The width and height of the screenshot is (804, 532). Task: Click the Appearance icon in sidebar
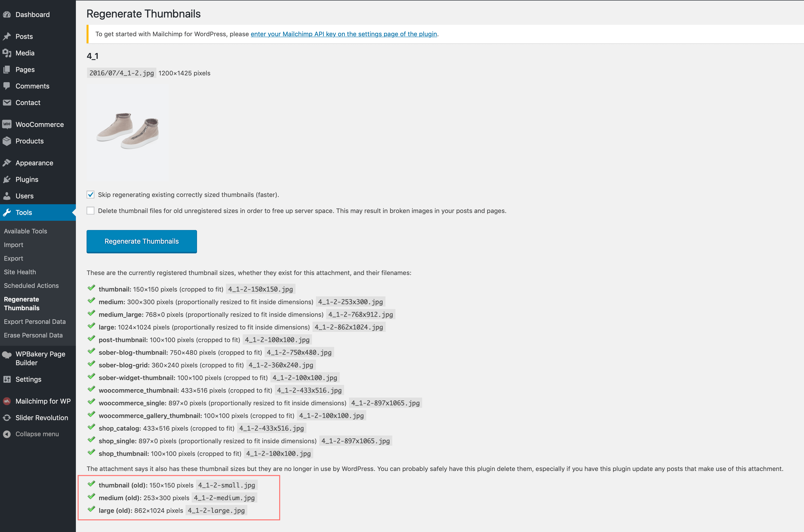coord(8,162)
